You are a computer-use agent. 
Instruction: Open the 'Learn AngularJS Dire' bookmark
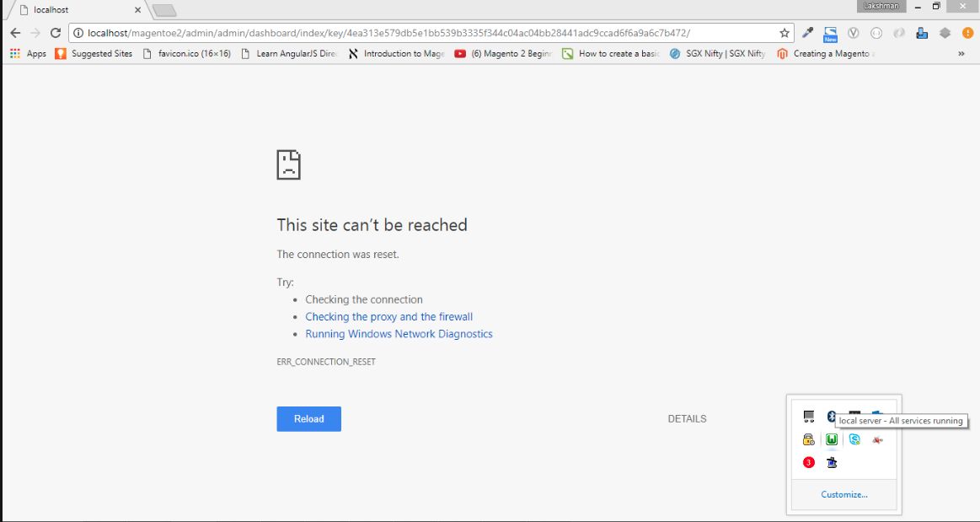pyautogui.click(x=289, y=54)
